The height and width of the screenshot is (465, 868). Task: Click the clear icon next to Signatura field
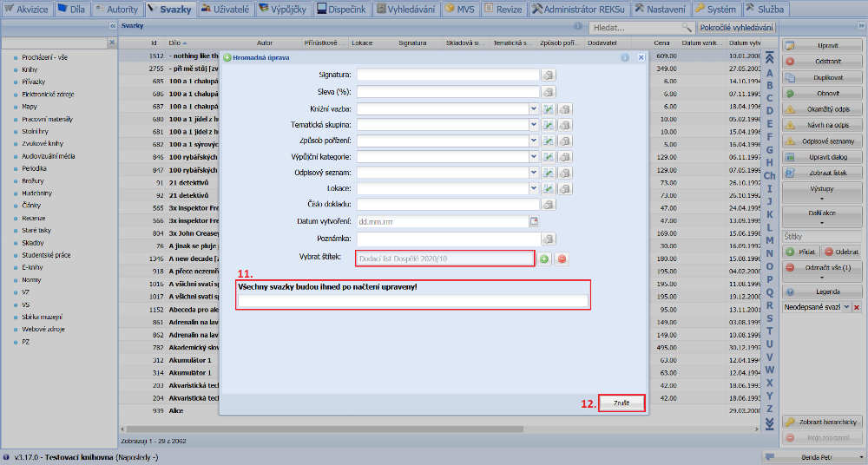pyautogui.click(x=549, y=75)
